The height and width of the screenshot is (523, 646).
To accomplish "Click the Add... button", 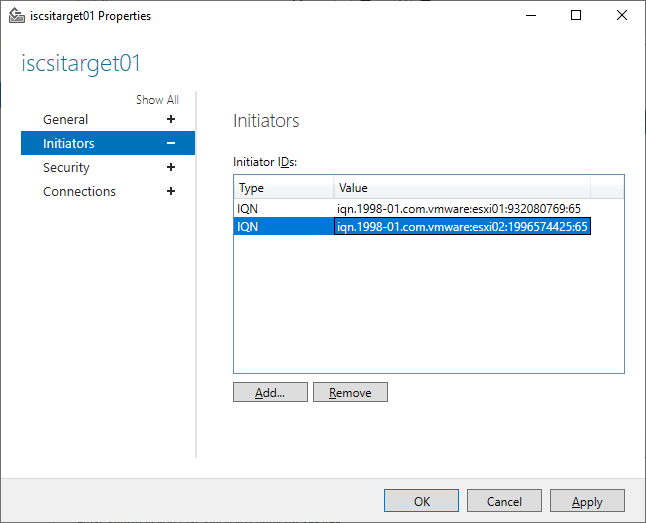I will click(270, 392).
